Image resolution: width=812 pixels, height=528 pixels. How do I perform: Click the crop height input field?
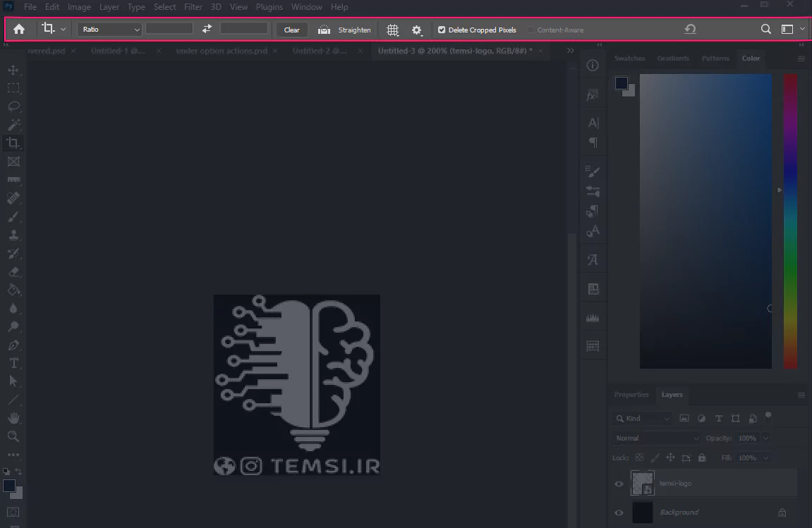pos(244,29)
